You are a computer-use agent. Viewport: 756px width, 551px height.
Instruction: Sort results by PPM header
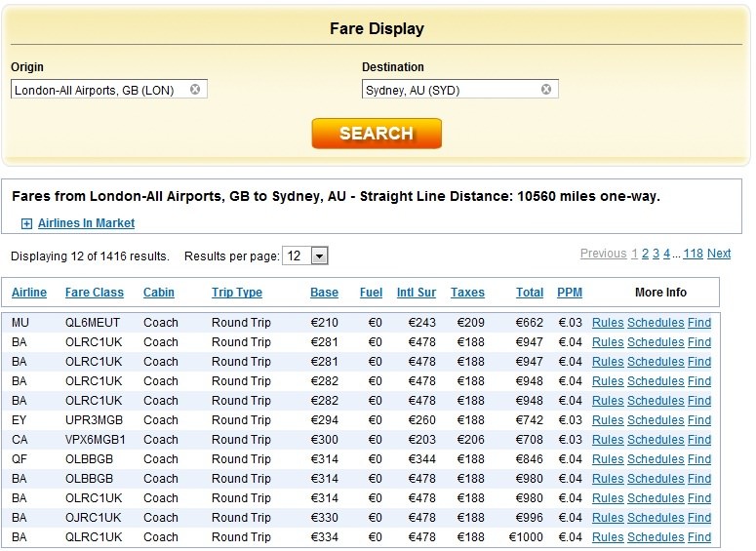pos(569,293)
